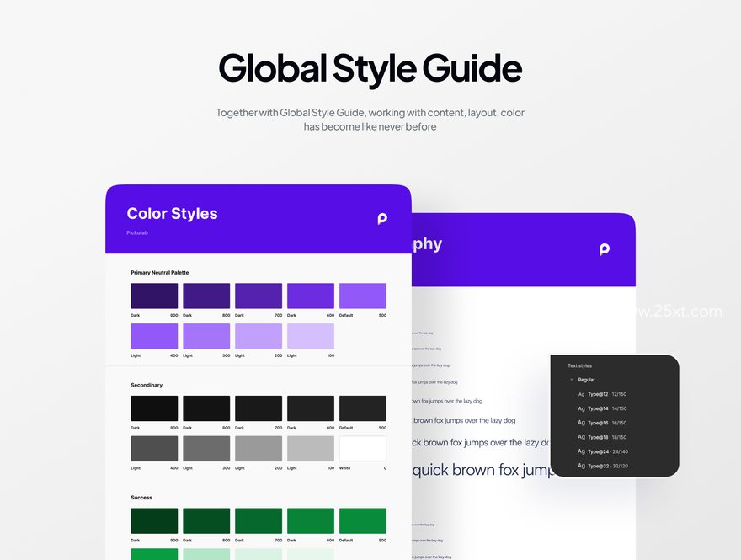Collapse the Regular group in Text styles
Screen dimensions: 741x560
click(572, 380)
